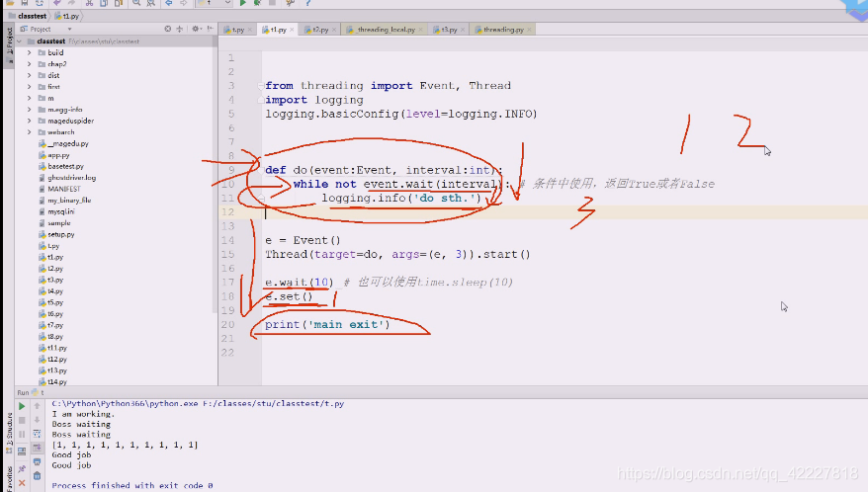Open the threading.py editor tab
The height and width of the screenshot is (492, 868).
point(503,30)
